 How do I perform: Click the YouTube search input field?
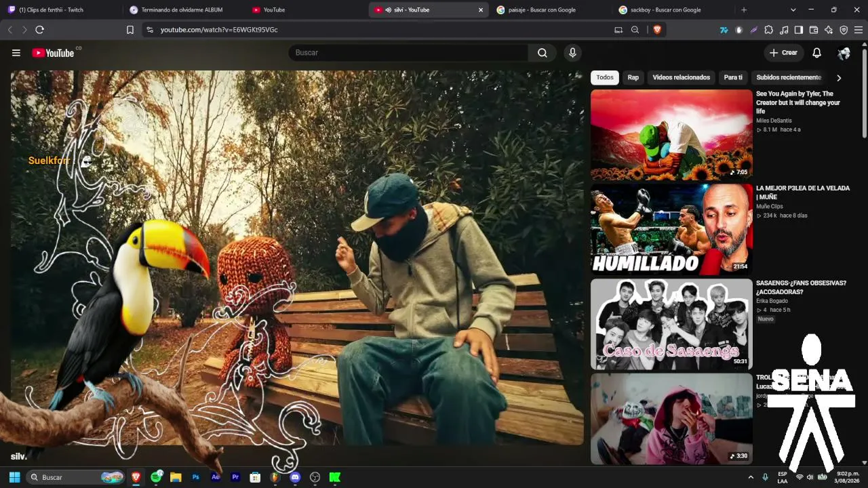tap(408, 53)
